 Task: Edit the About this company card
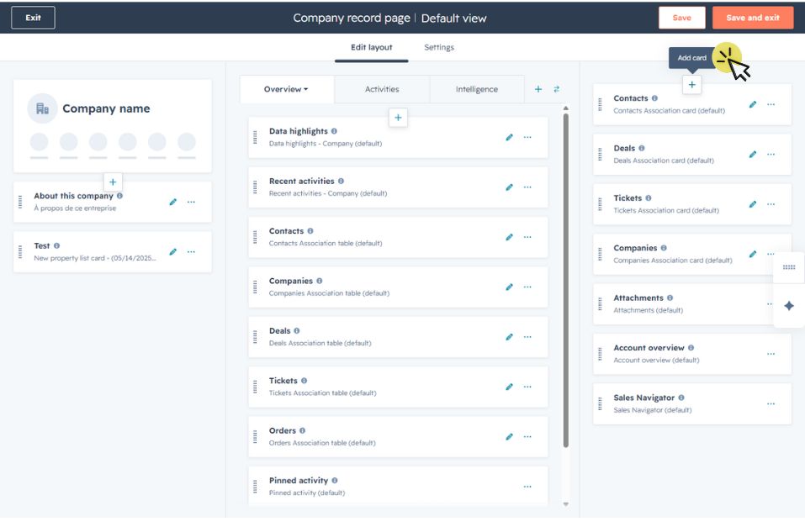pyautogui.click(x=173, y=203)
